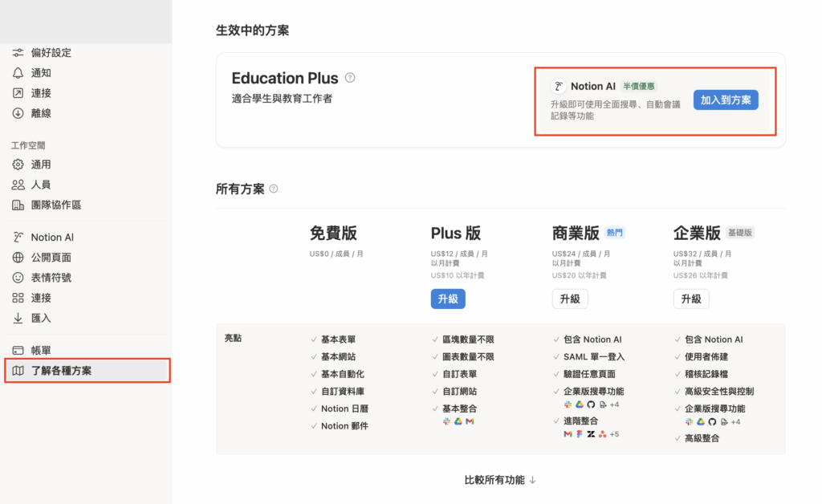Open the 人員 settings page
This screenshot has height=504, width=822.
click(x=41, y=185)
